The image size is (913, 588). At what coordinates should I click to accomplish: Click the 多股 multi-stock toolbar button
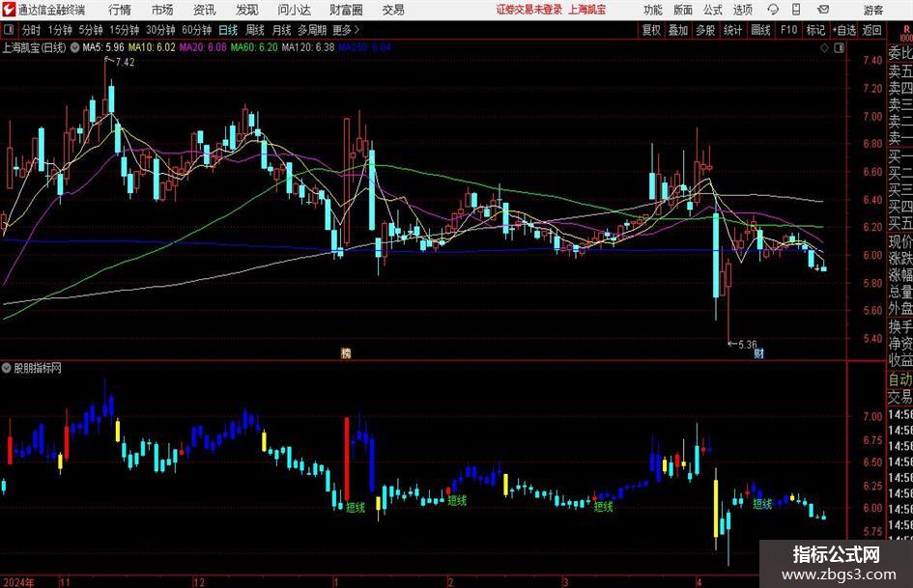click(x=705, y=30)
